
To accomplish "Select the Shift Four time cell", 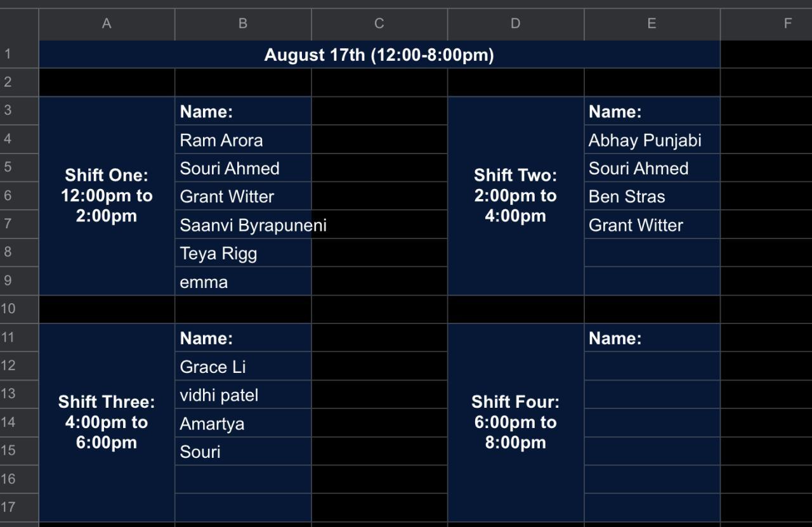I will pyautogui.click(x=515, y=422).
